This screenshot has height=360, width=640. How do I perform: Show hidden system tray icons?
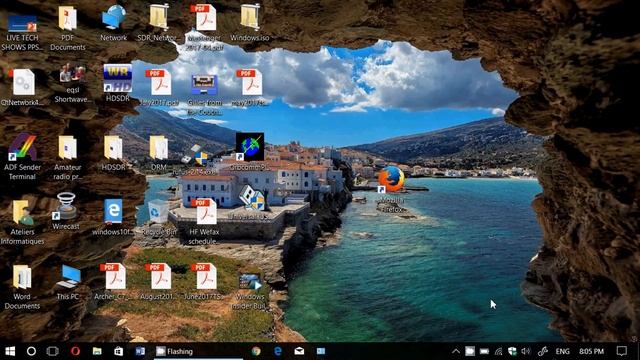pyautogui.click(x=456, y=351)
